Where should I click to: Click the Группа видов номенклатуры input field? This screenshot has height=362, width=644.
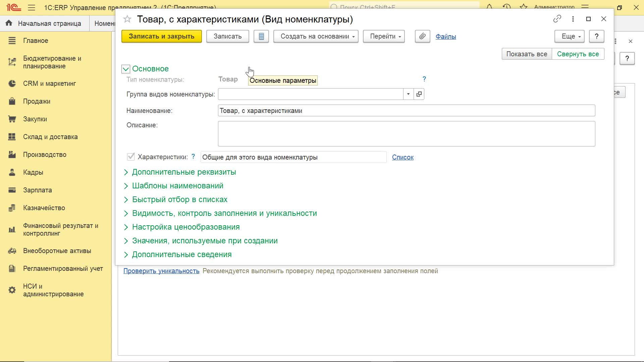(x=311, y=94)
